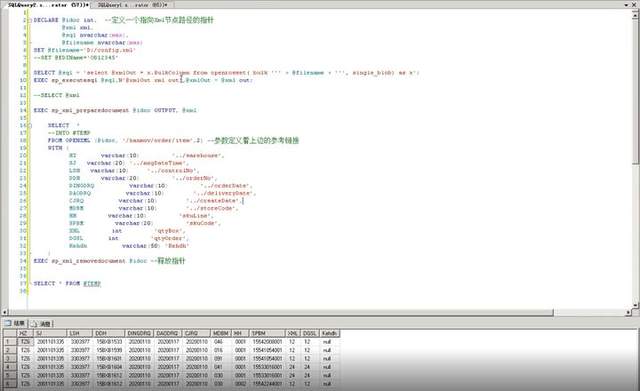
Task: Click the '../deliveryDate' string in the WITH clause
Action: pyautogui.click(x=224, y=193)
